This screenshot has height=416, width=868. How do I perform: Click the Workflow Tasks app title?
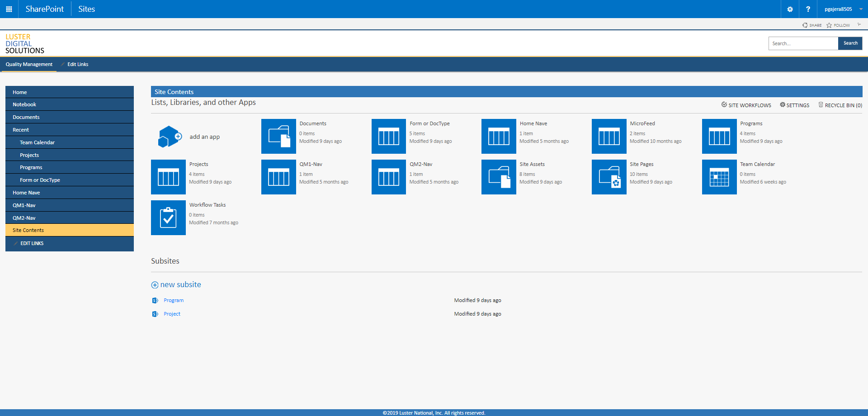click(208, 205)
